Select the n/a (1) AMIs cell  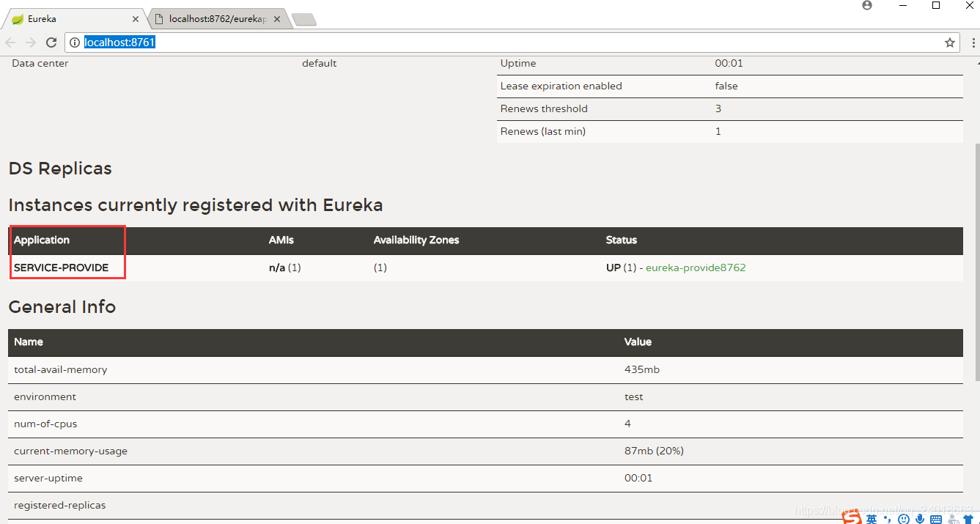(285, 267)
